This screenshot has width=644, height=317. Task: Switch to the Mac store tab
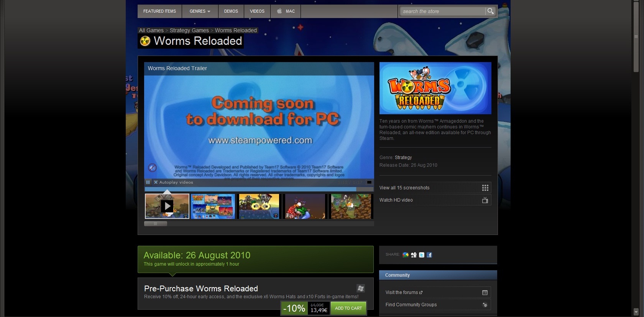tap(286, 11)
